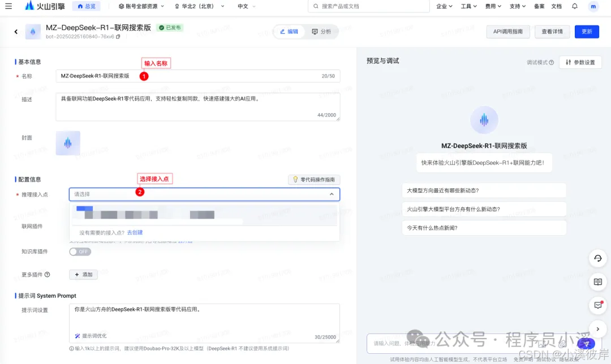Copy the bot ID with copy icon
This screenshot has height=364, width=611.
click(118, 37)
